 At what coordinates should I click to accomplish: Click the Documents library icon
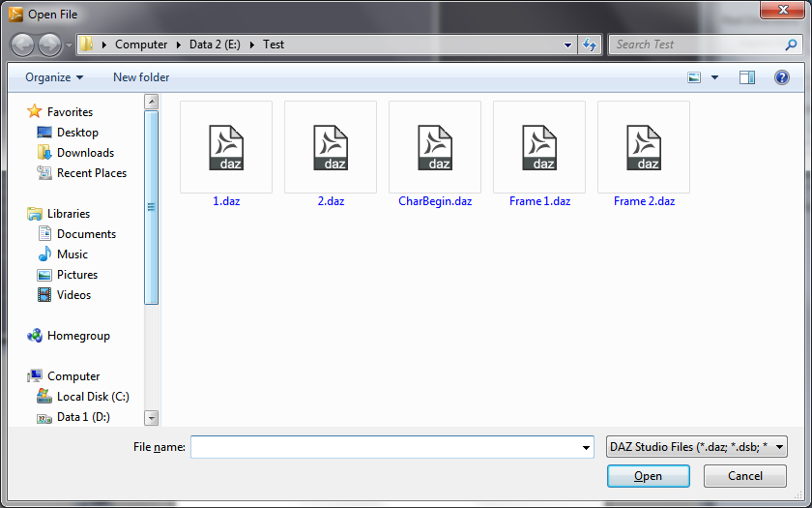44,233
